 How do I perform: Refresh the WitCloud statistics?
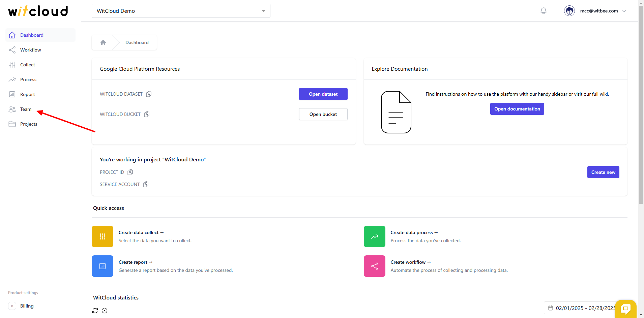(x=95, y=311)
